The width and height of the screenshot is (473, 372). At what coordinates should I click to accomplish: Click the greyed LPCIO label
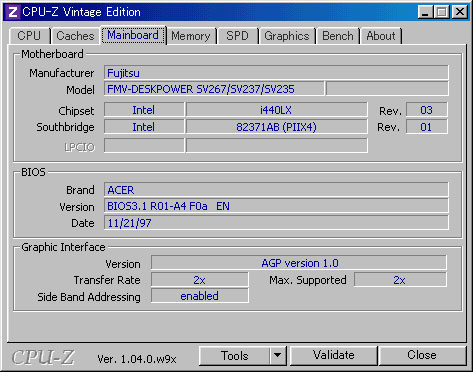tap(80, 147)
